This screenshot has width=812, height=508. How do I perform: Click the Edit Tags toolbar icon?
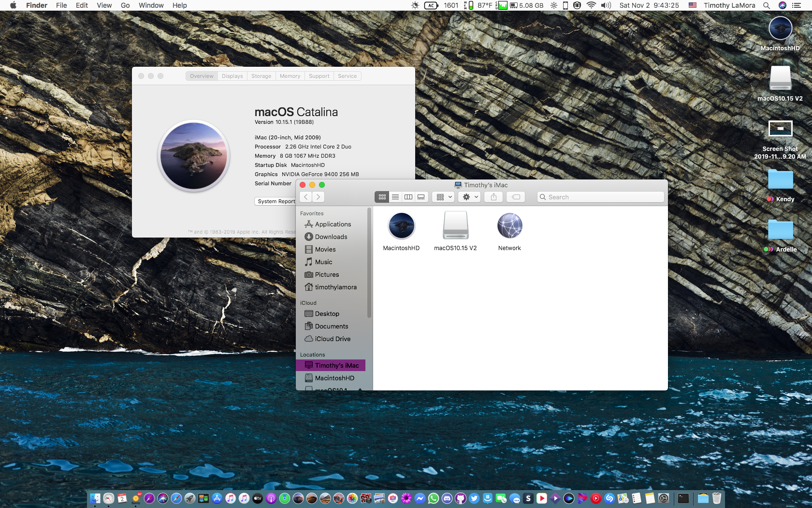tap(516, 197)
